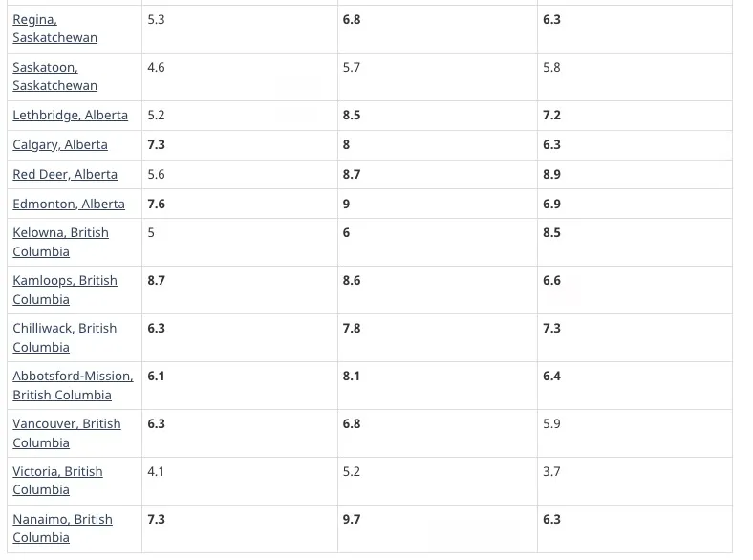Select the 9.7 cell in Nanaimo row
This screenshot has width=753, height=560.
click(x=352, y=520)
